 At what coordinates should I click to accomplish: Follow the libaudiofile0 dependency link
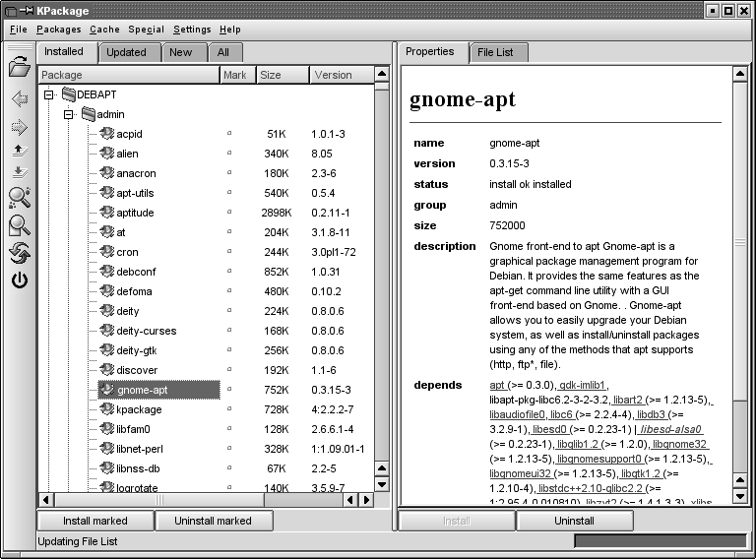pyautogui.click(x=518, y=415)
